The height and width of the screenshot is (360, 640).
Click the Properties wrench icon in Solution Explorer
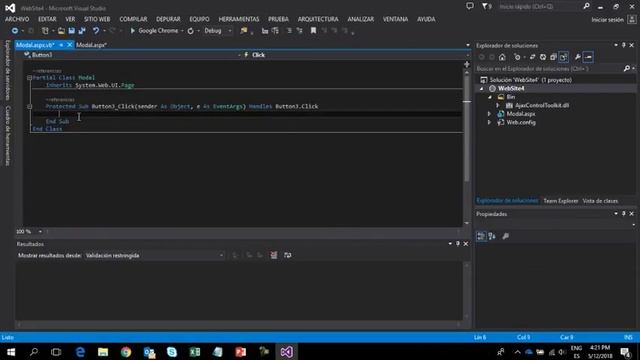pyautogui.click(x=578, y=57)
